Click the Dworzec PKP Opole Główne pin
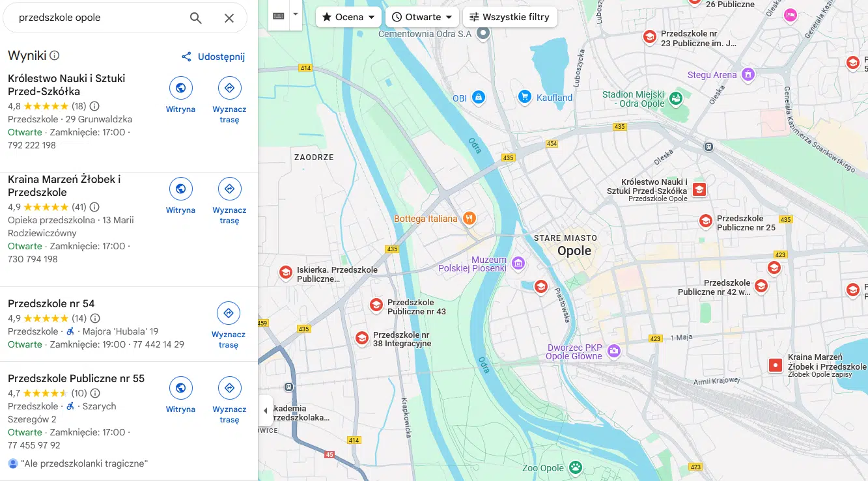This screenshot has width=868, height=481. point(613,351)
